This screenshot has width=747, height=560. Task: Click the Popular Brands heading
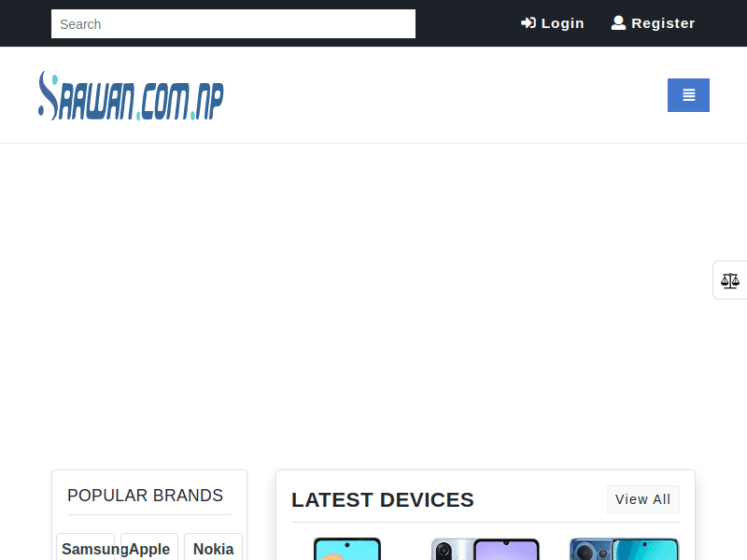pyautogui.click(x=145, y=496)
